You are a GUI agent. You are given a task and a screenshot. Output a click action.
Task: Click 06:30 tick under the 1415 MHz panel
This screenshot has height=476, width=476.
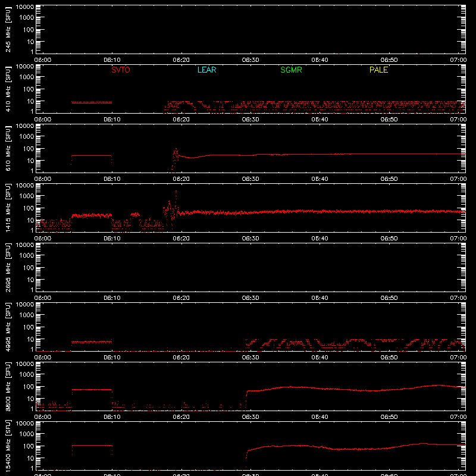(250, 239)
